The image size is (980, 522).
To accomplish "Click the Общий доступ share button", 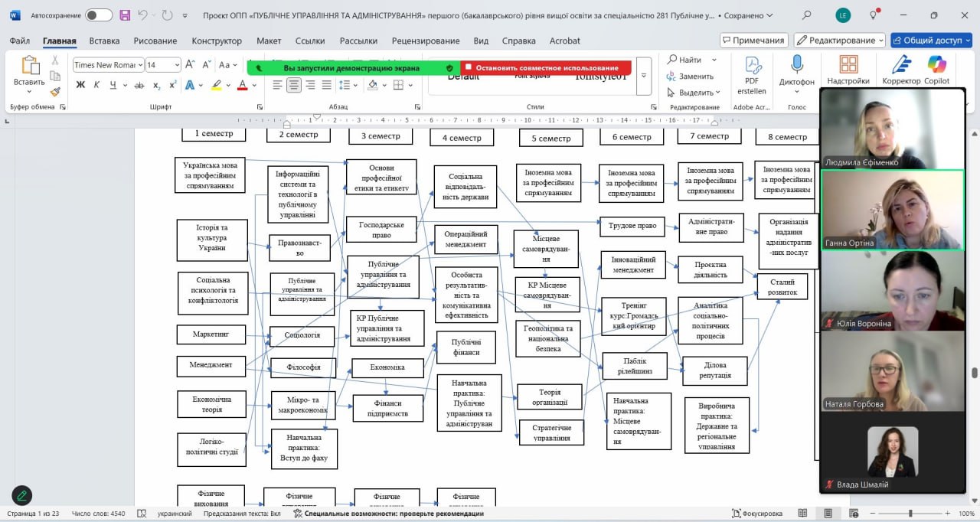I will [931, 41].
